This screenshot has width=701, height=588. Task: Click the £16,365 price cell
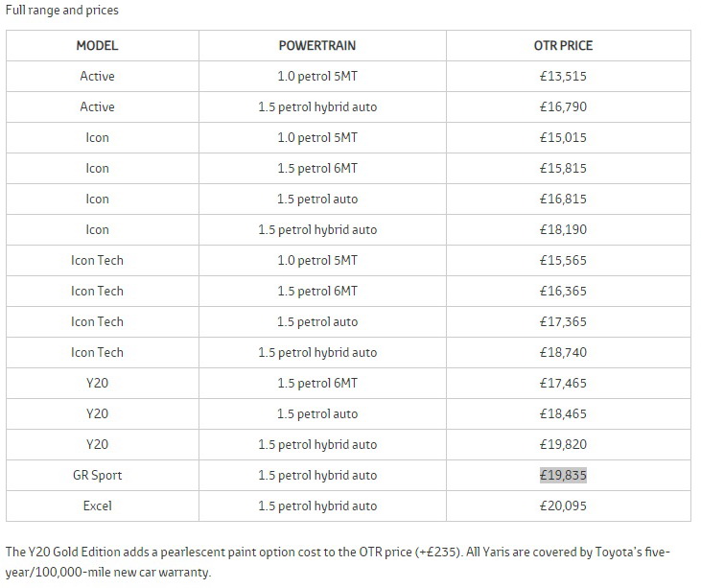click(x=563, y=291)
